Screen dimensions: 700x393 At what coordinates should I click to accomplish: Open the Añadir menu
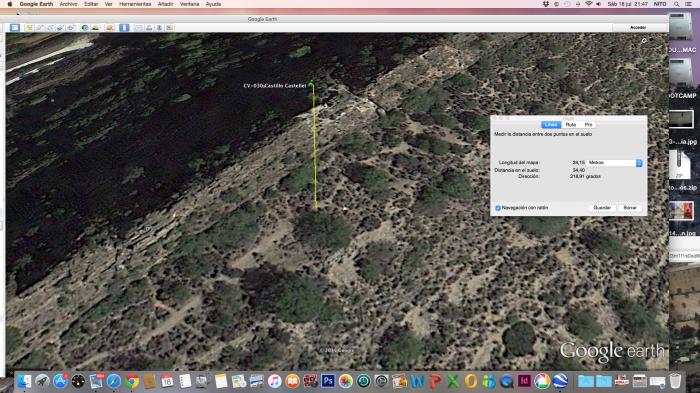coord(165,4)
